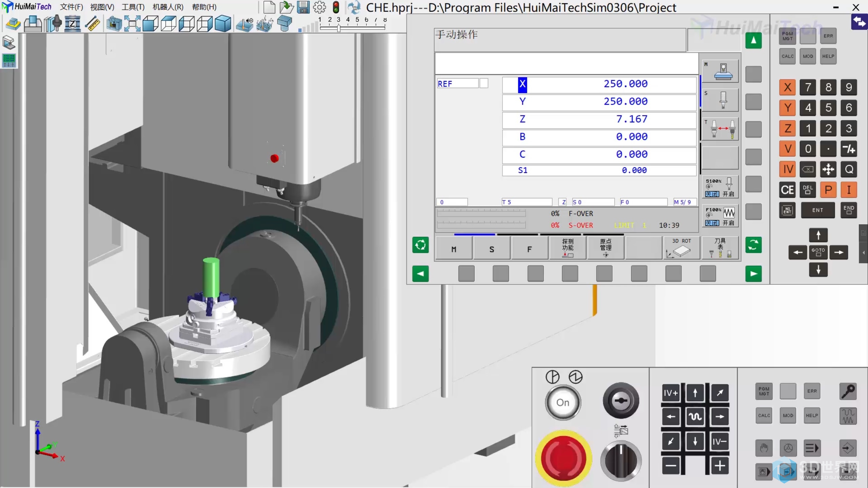
Task: Click the Q parameter key
Action: click(849, 169)
